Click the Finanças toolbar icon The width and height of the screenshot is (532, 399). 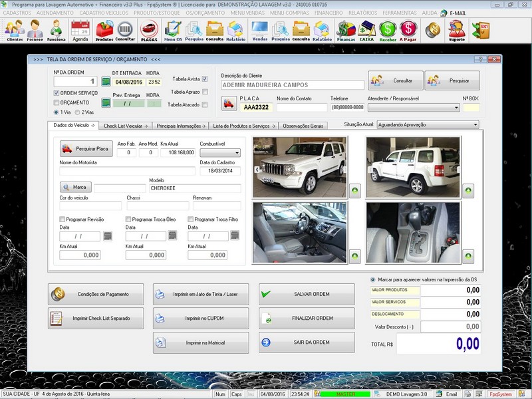click(345, 30)
